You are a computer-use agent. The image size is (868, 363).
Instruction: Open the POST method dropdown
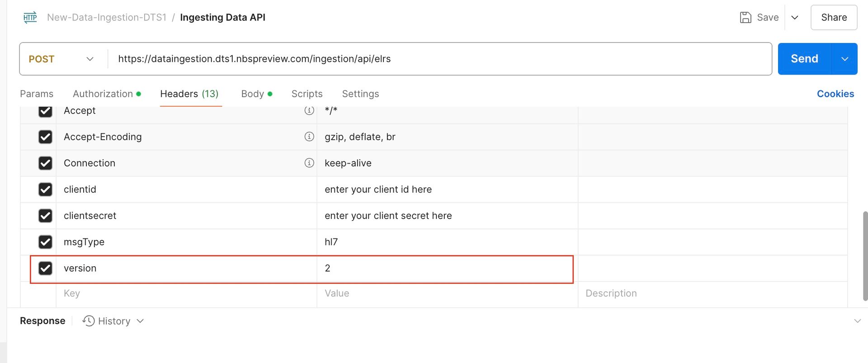click(61, 59)
